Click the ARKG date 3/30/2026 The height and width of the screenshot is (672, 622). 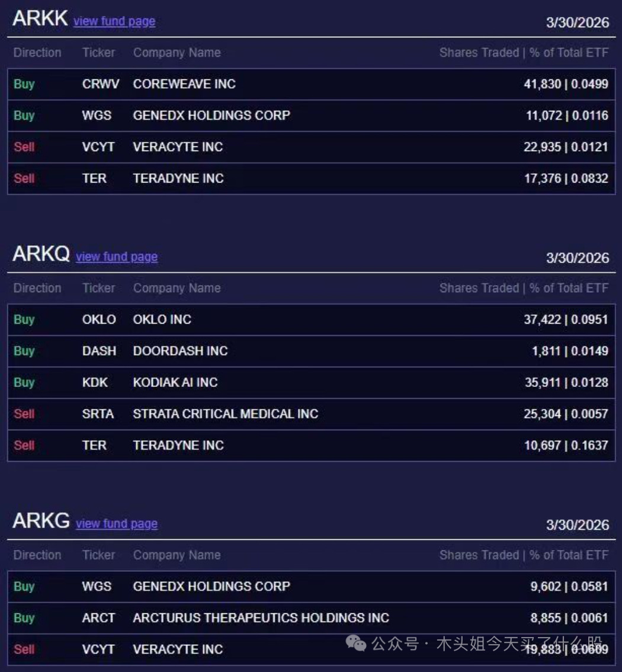tap(577, 525)
